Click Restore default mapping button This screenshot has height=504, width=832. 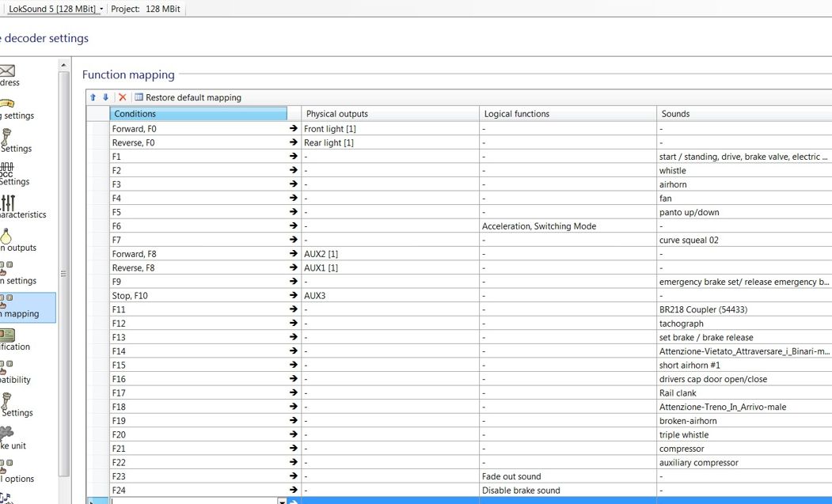188,97
